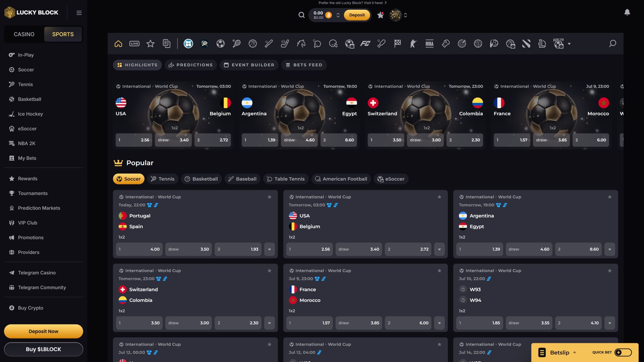The width and height of the screenshot is (644, 362).
Task: Select the basketball sport icon
Action: point(253,44)
